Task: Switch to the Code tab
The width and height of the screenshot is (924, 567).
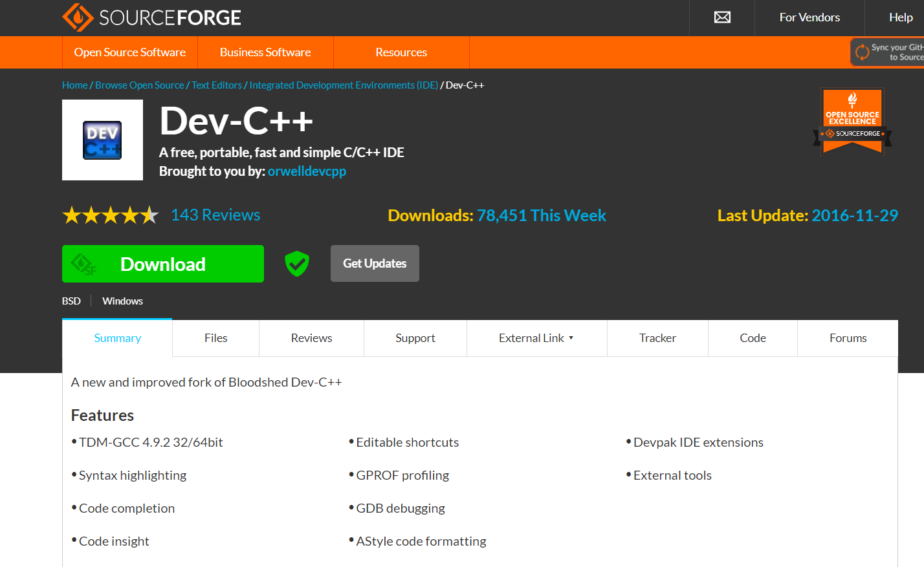Action: (x=753, y=338)
